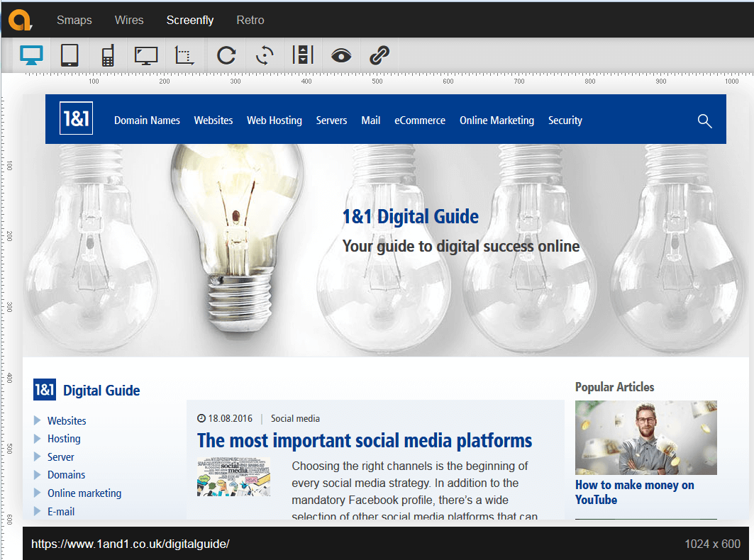Open 'The most important social media platforms' article
The width and height of the screenshot is (754, 560).
pos(365,440)
